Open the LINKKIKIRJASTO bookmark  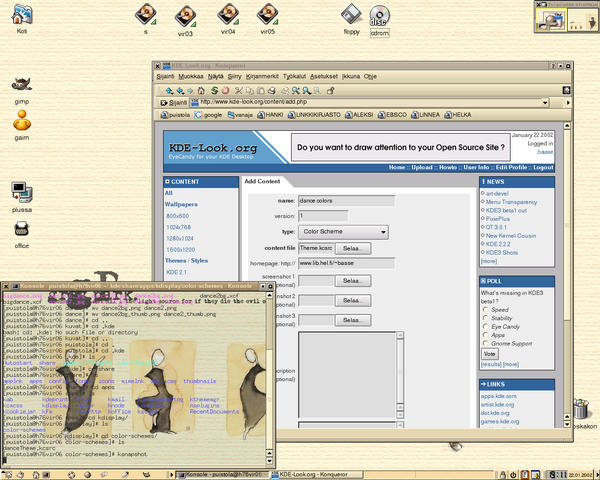(x=314, y=115)
